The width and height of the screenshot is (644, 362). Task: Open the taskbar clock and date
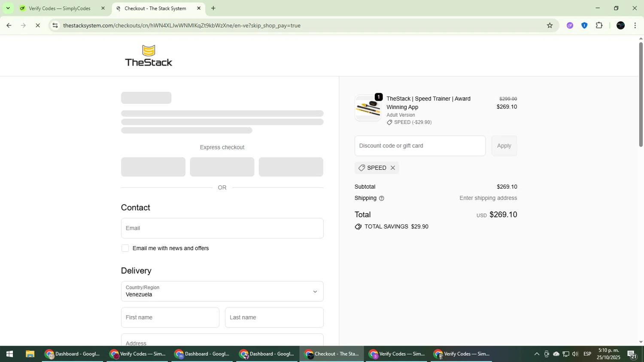608,354
